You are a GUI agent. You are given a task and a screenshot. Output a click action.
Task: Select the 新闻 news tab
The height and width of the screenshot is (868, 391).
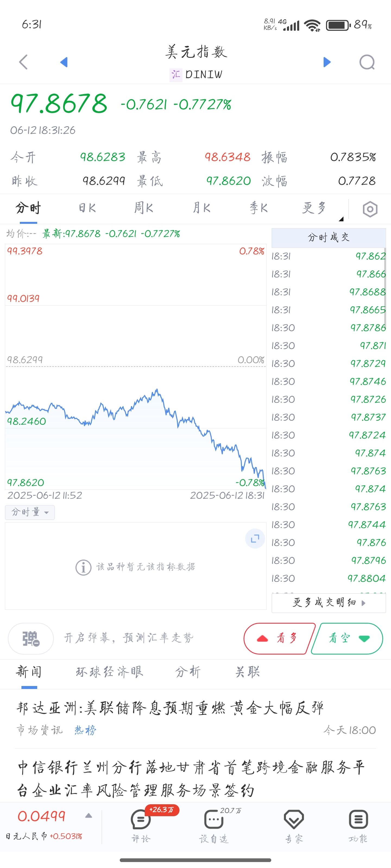click(29, 672)
